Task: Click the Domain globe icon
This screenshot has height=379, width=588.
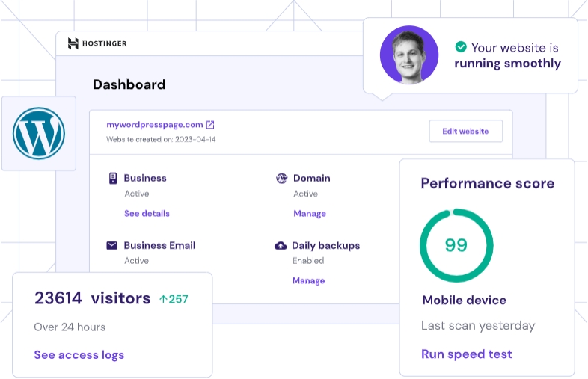Action: tap(282, 178)
